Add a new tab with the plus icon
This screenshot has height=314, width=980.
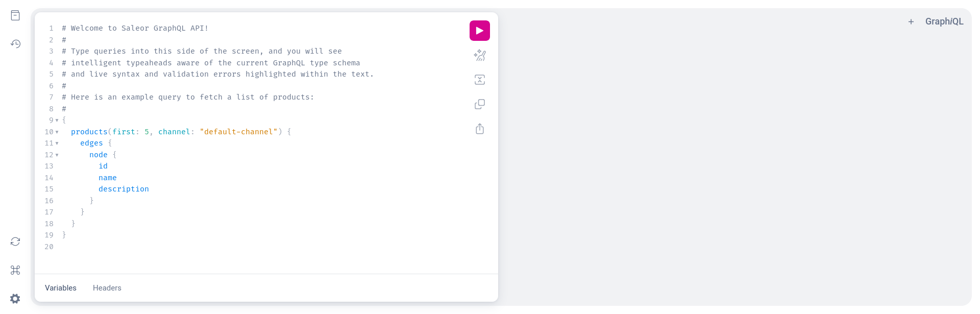(x=911, y=21)
